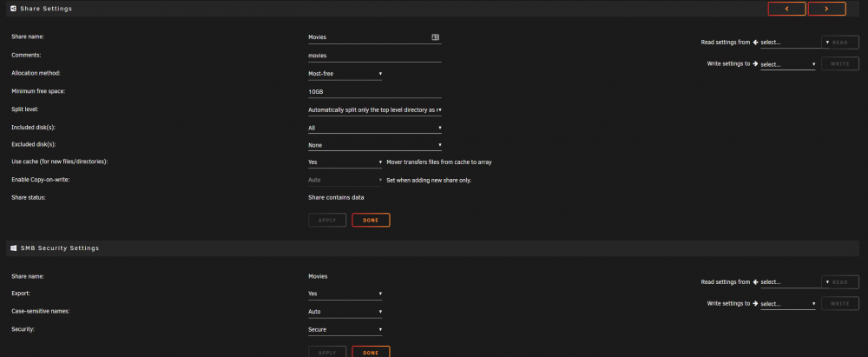Click the 'Allocation method:' label

tap(36, 73)
